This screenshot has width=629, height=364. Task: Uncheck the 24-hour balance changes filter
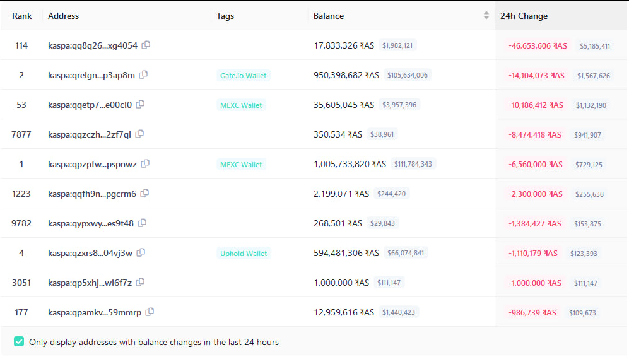coord(19,342)
